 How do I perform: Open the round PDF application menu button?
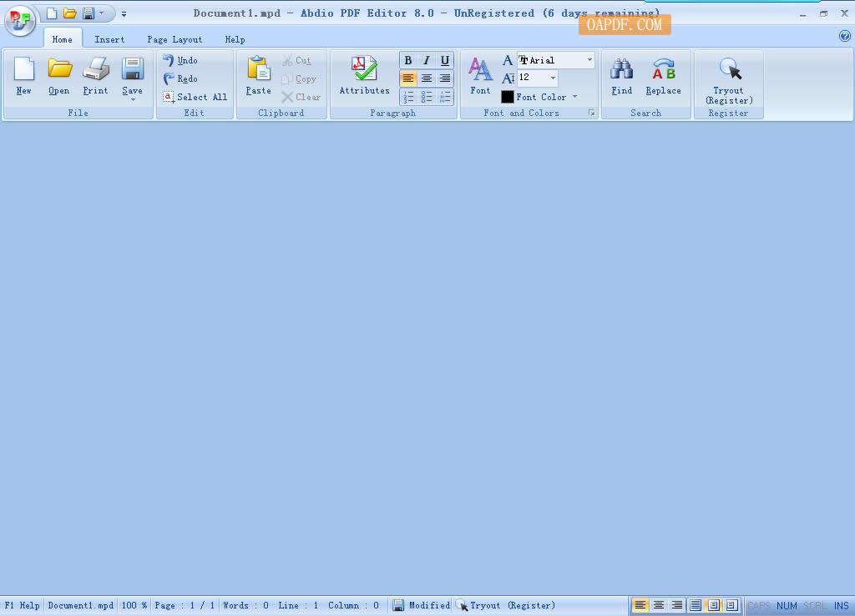20,20
